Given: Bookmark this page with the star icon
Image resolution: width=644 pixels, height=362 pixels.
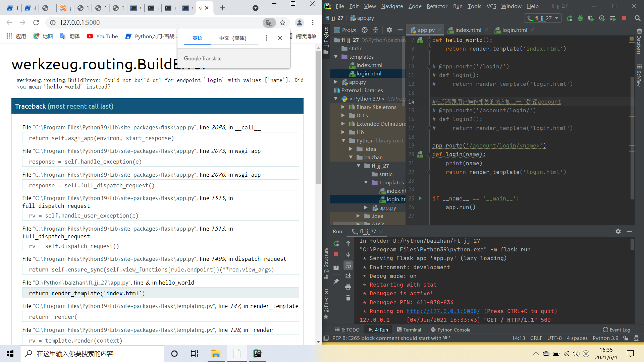Looking at the screenshot, I should pyautogui.click(x=283, y=23).
